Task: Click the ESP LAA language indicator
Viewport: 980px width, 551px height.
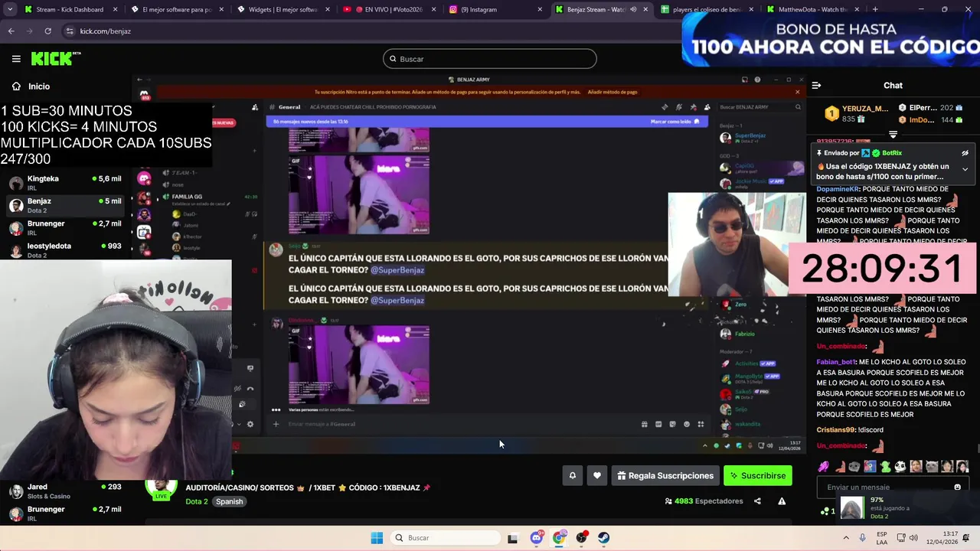Action: (882, 538)
